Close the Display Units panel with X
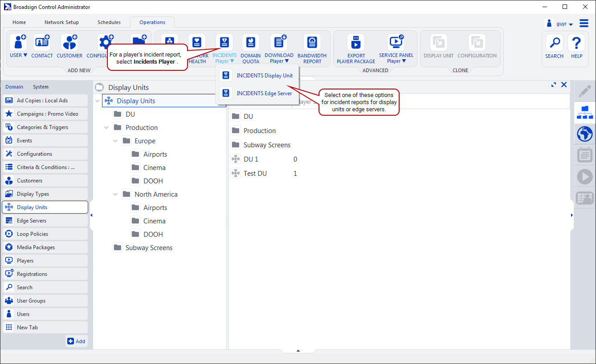The height and width of the screenshot is (364, 596). [x=564, y=85]
